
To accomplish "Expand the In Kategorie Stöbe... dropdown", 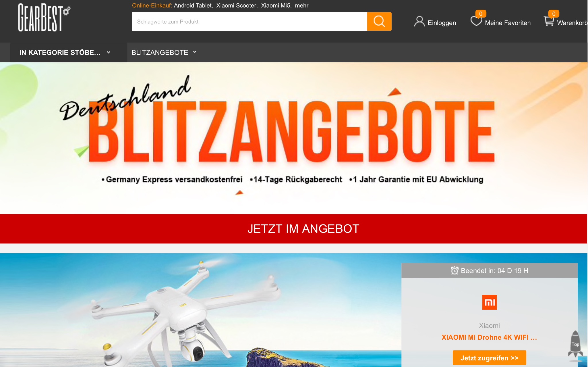I will pyautogui.click(x=65, y=53).
